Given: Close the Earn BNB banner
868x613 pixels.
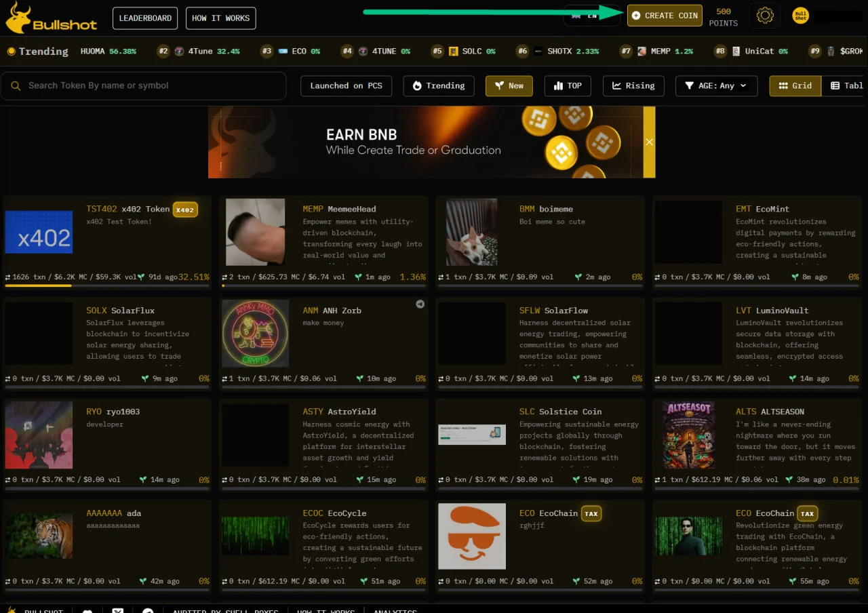Looking at the screenshot, I should 649,142.
